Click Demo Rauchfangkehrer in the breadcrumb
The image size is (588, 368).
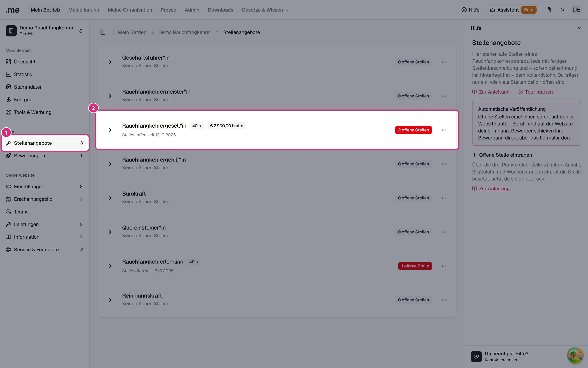tap(185, 32)
